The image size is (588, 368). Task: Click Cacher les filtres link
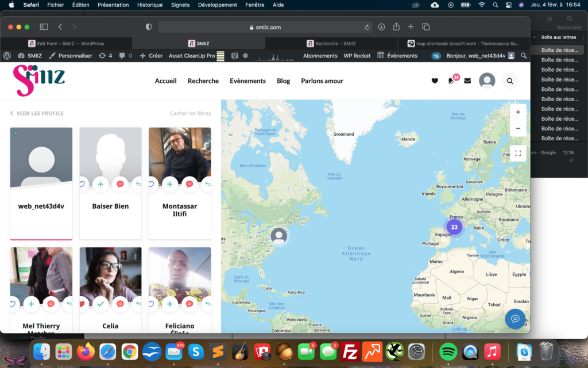tap(190, 113)
